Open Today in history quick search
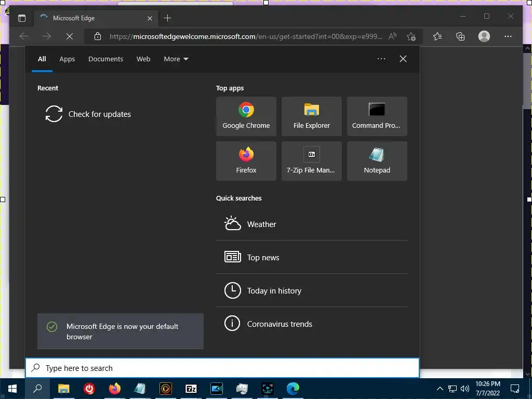This screenshot has width=532, height=399. [x=312, y=290]
